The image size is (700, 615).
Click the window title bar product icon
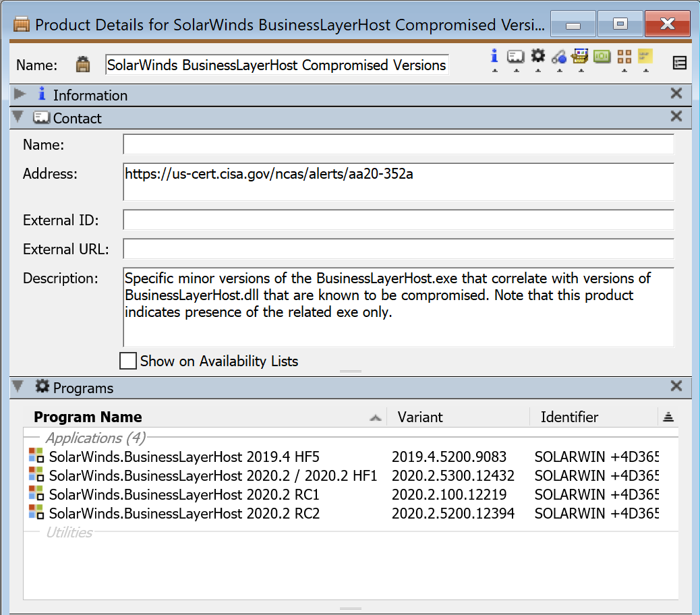point(21,24)
